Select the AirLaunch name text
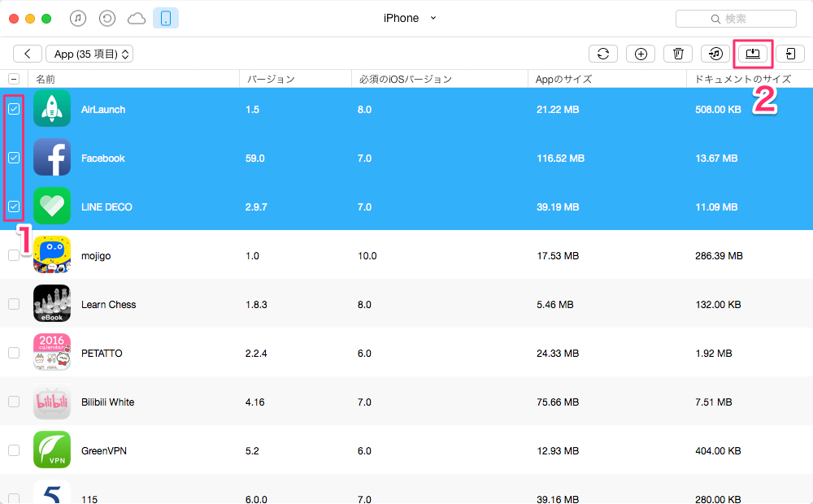This screenshot has width=813, height=504. pos(103,110)
